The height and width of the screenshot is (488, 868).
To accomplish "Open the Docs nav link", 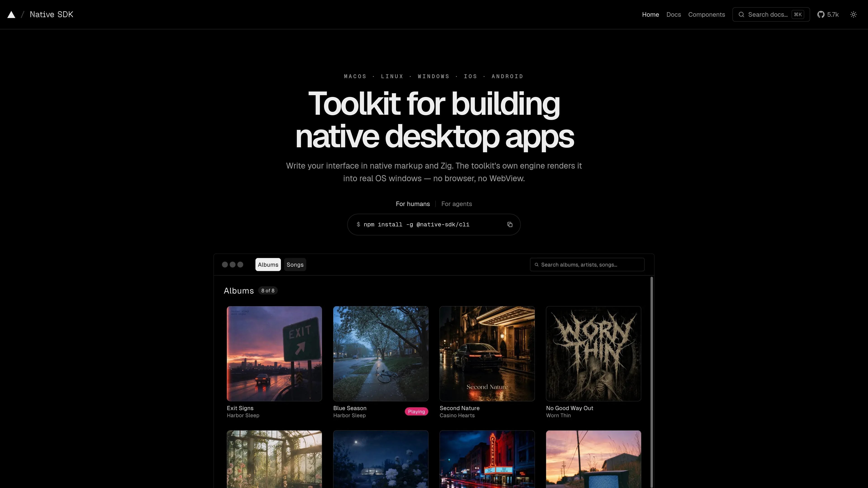I will tap(674, 14).
